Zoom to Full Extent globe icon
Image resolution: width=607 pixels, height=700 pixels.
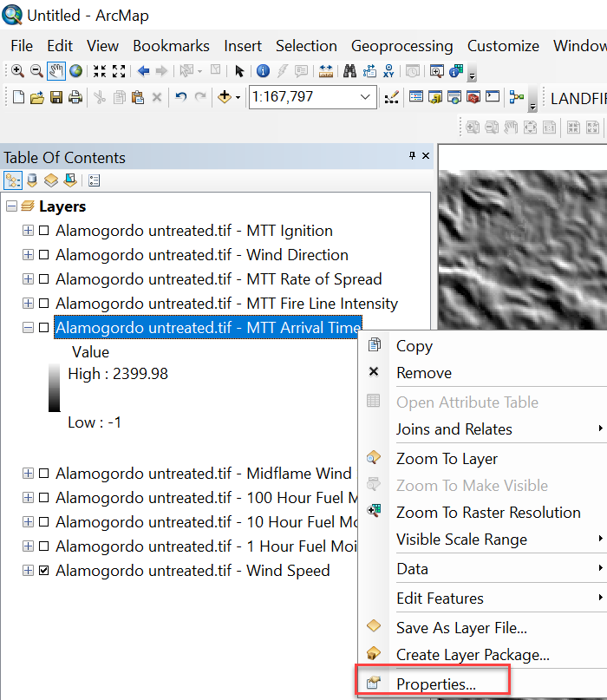click(x=76, y=70)
